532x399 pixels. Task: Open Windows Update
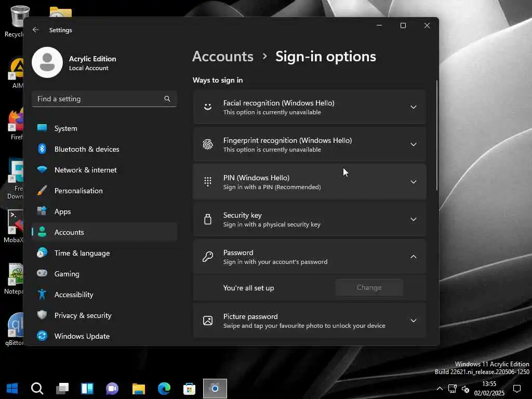point(104,336)
